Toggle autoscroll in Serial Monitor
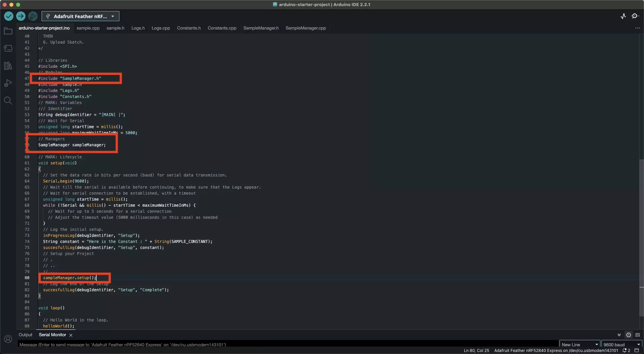Viewport: 644px width, 354px height. (619, 335)
